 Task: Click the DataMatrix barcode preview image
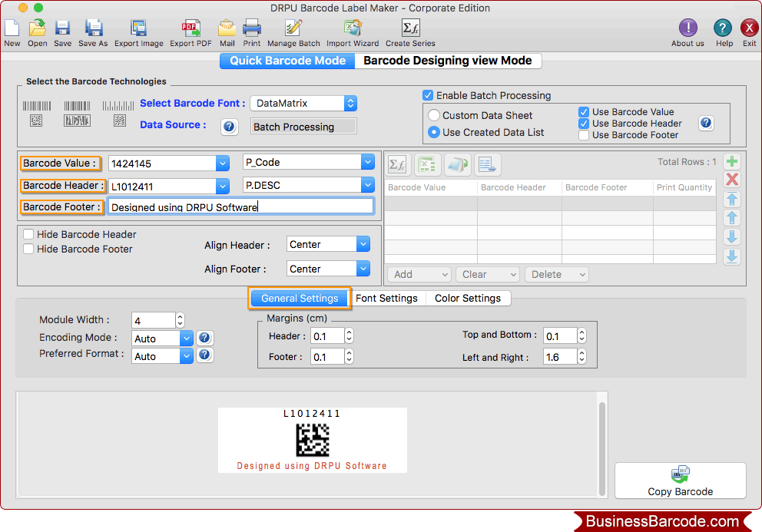[313, 440]
